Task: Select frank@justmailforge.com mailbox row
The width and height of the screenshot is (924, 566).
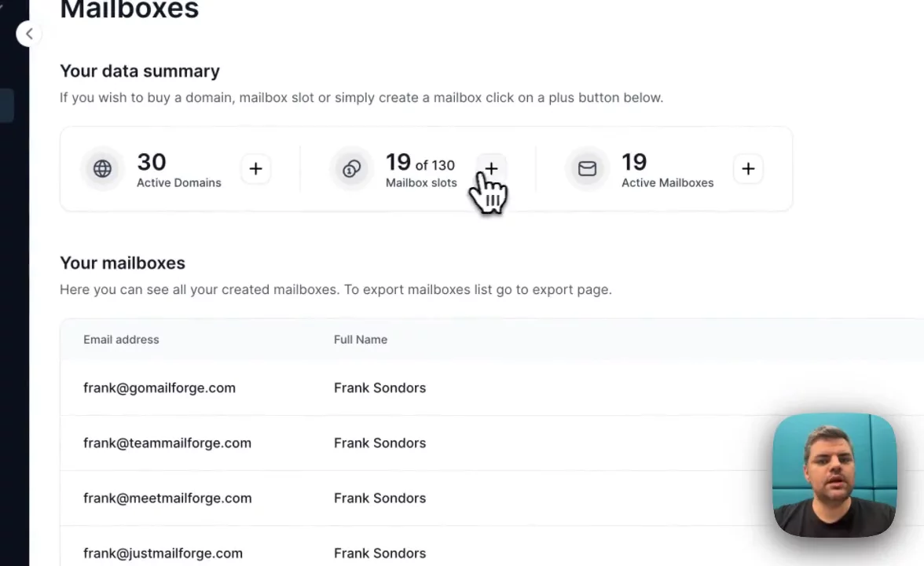Action: [x=163, y=553]
